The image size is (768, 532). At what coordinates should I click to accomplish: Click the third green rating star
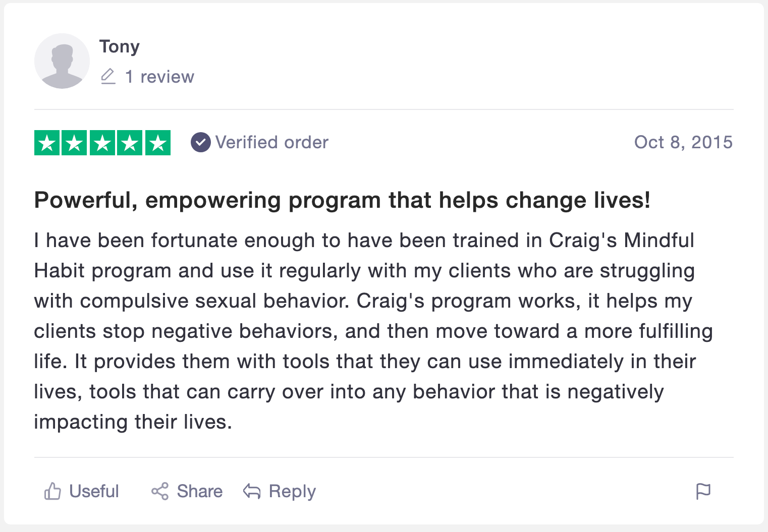pyautogui.click(x=102, y=143)
